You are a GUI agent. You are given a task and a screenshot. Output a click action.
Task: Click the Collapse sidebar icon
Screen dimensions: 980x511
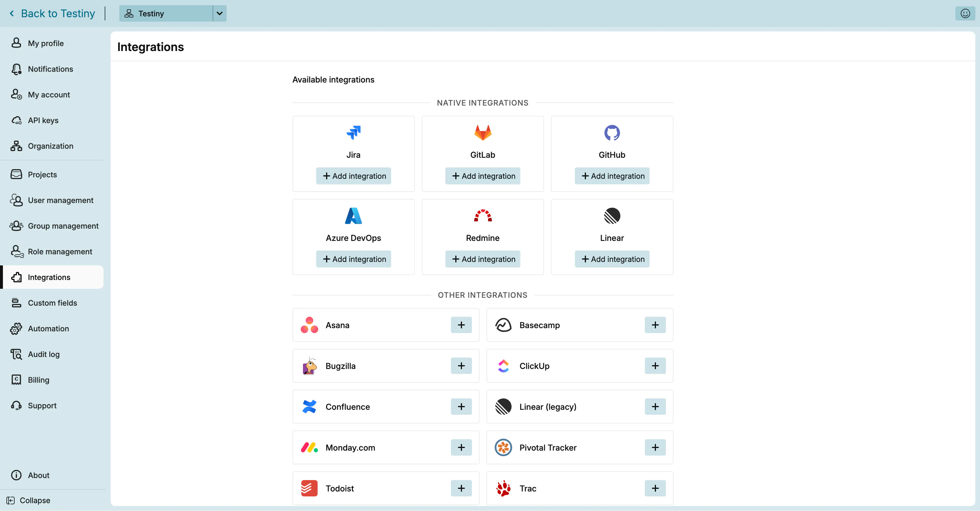click(x=11, y=500)
